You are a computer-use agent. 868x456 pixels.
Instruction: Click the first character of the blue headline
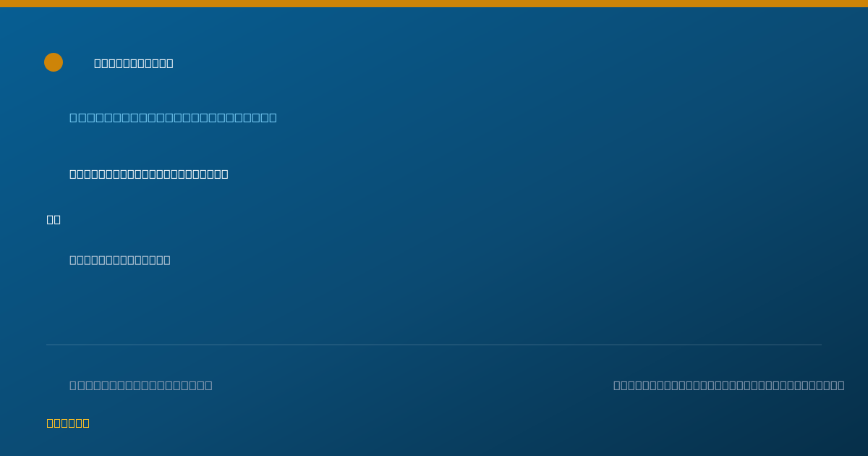tap(73, 117)
